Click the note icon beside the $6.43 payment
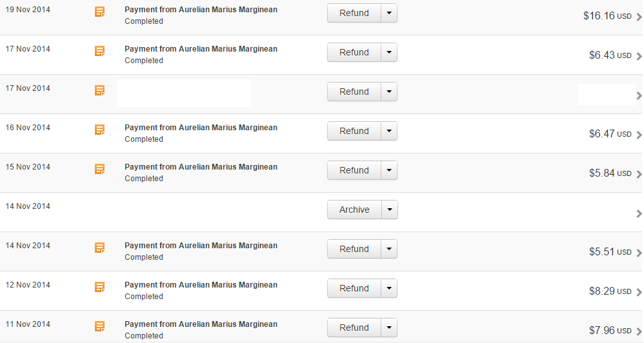Screen dimensions: 644x343 100,52
